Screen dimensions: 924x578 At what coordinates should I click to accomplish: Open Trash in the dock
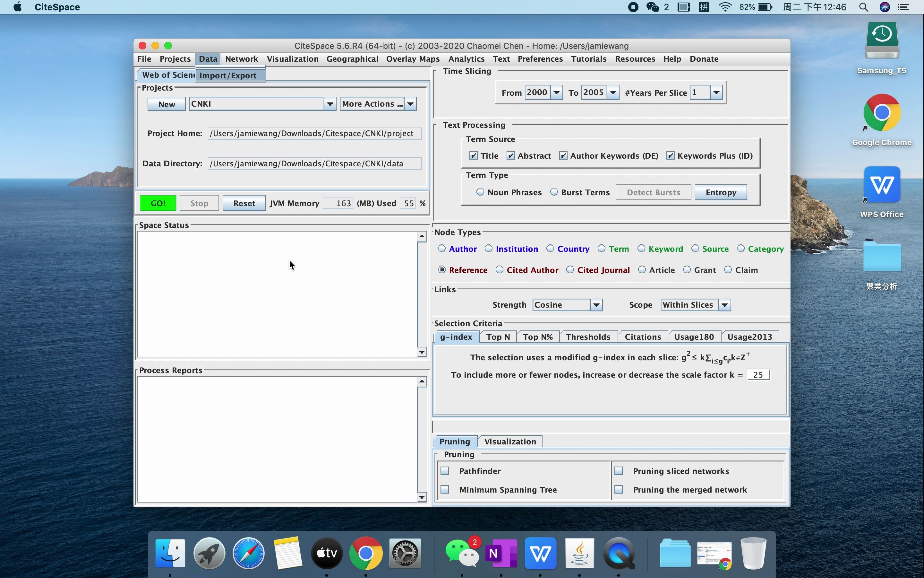(753, 553)
